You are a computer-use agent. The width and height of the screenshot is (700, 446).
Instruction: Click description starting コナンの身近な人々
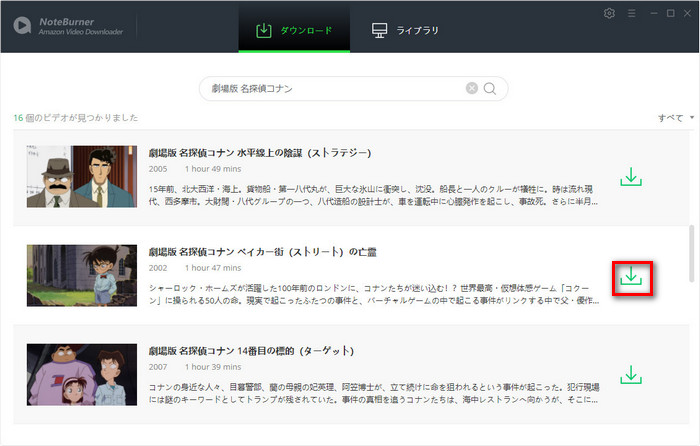(374, 394)
